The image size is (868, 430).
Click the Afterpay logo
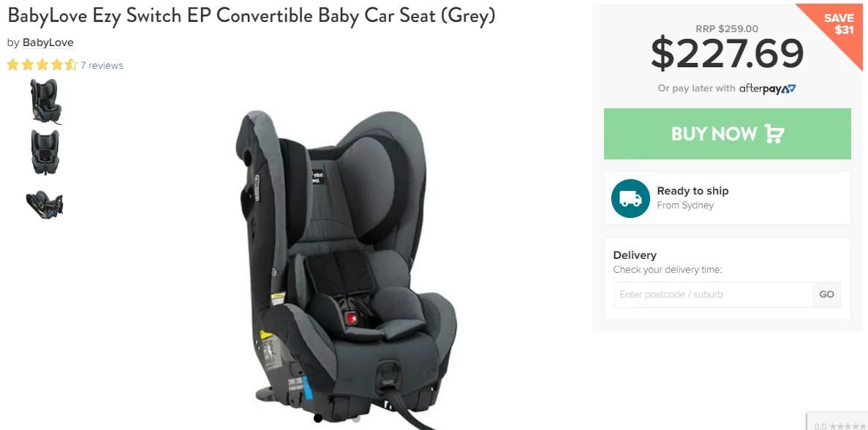pos(767,88)
